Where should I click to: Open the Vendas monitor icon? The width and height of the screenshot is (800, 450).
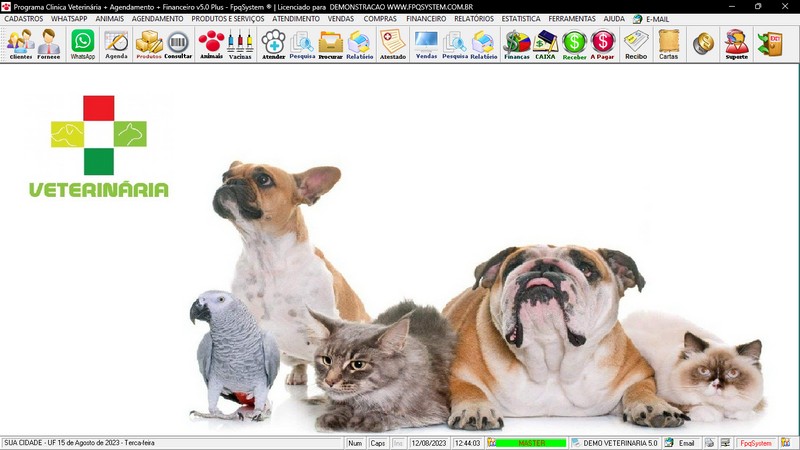pyautogui.click(x=426, y=44)
